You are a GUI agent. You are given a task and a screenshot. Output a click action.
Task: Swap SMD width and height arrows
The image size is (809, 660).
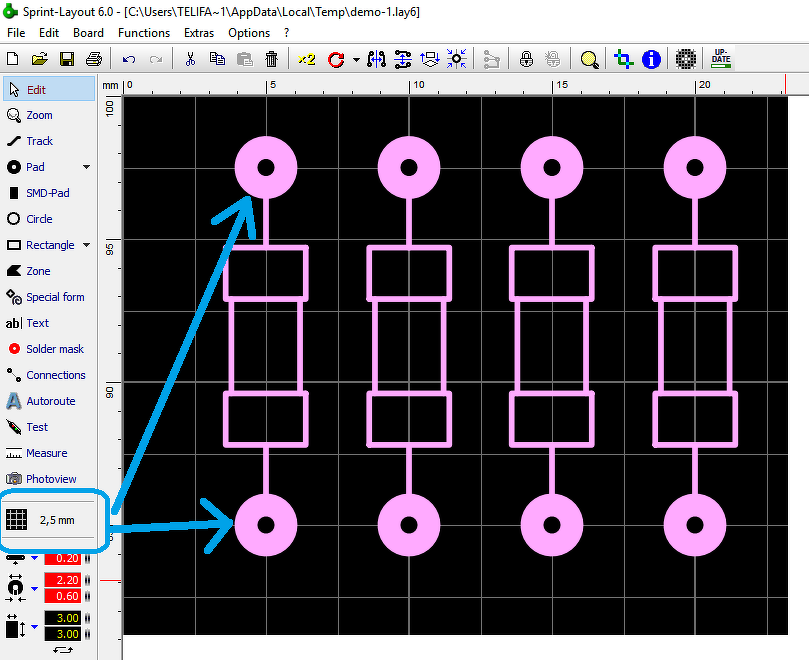63,650
